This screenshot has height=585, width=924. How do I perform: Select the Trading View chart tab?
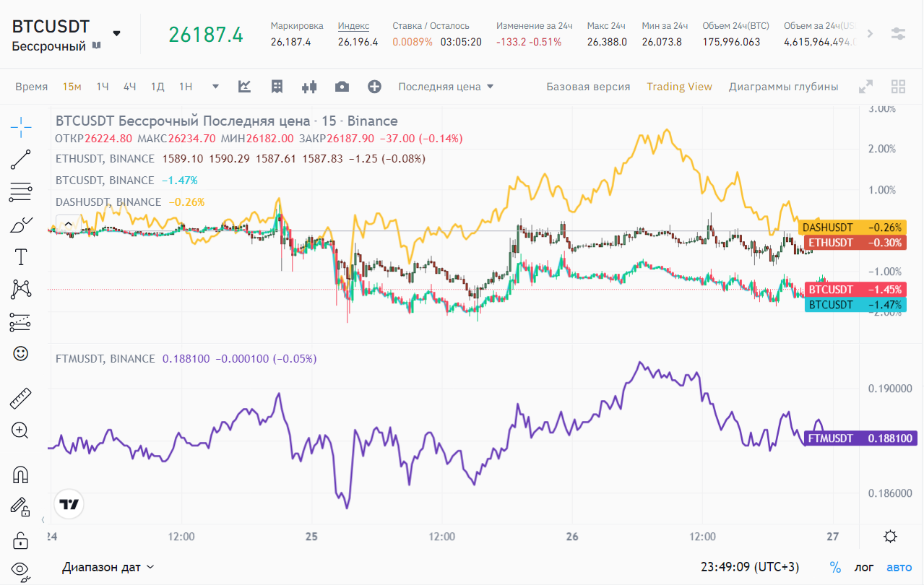[x=679, y=87]
